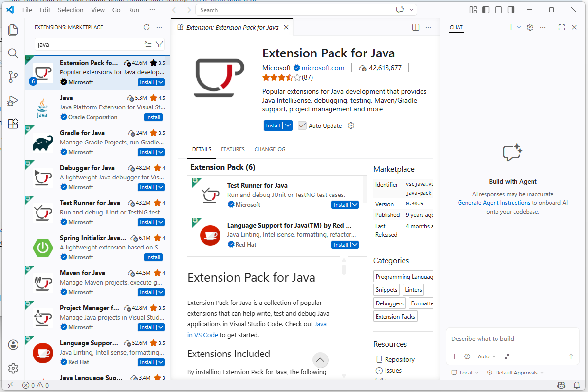Maximize the chat panel
This screenshot has height=392, width=588.
[x=562, y=27]
